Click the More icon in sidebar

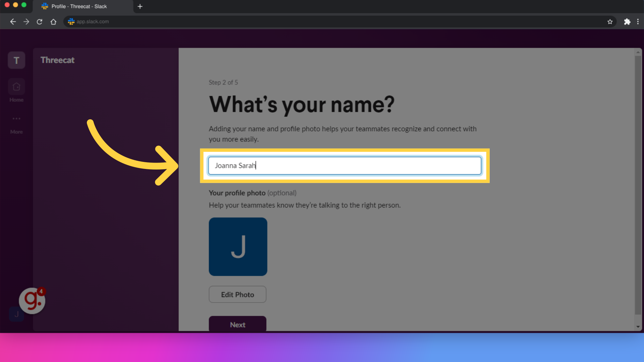pos(16,118)
